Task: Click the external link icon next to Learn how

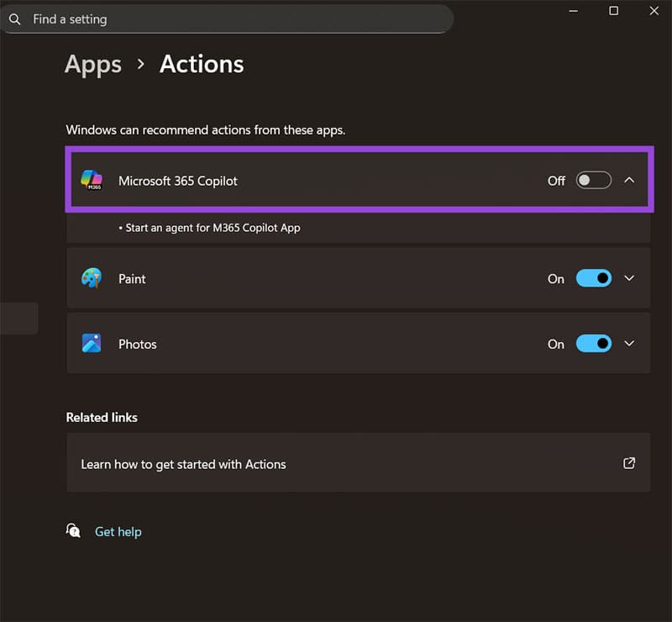Action: tap(629, 463)
